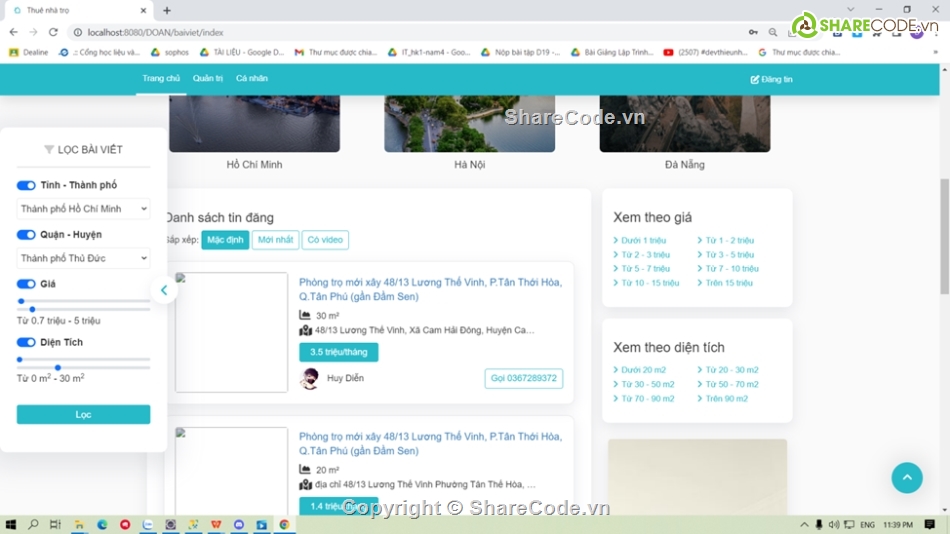Click the site info icon beside the URL
Image resolution: width=950 pixels, height=534 pixels.
click(x=78, y=32)
